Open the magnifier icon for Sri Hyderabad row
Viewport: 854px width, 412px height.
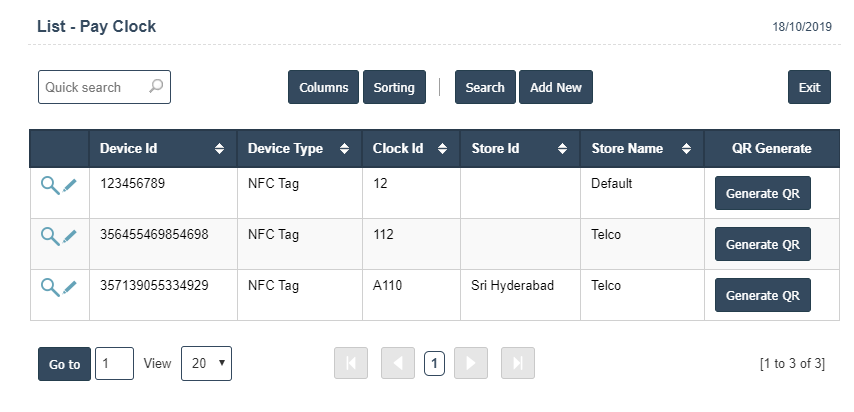[x=49, y=287]
